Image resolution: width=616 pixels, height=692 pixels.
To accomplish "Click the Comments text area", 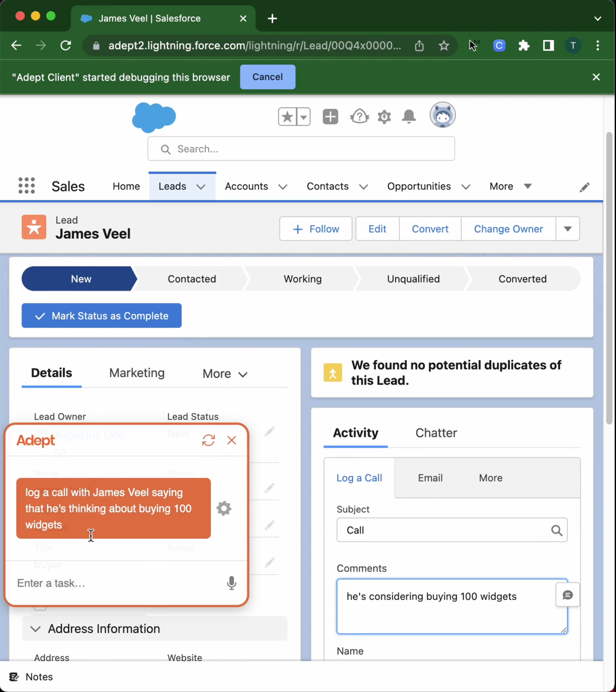I will point(452,606).
